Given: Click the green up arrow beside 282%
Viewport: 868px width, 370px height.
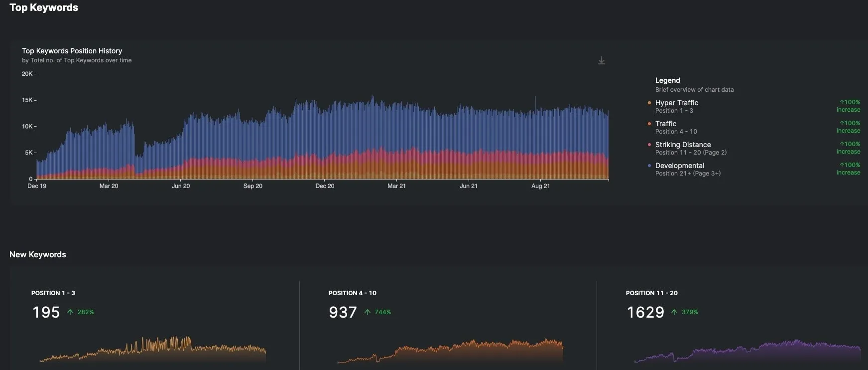Looking at the screenshot, I should 70,312.
